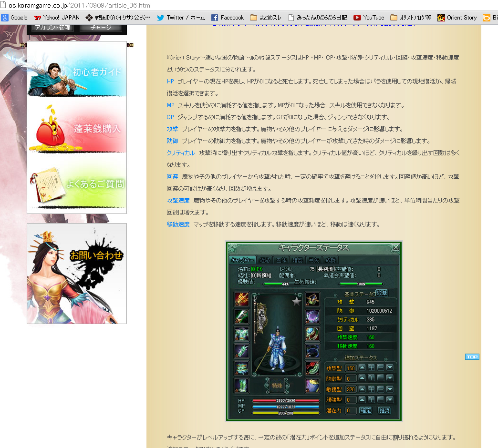Select the gauntlet equipment slot
This screenshot has height=448, width=498.
tap(242, 351)
